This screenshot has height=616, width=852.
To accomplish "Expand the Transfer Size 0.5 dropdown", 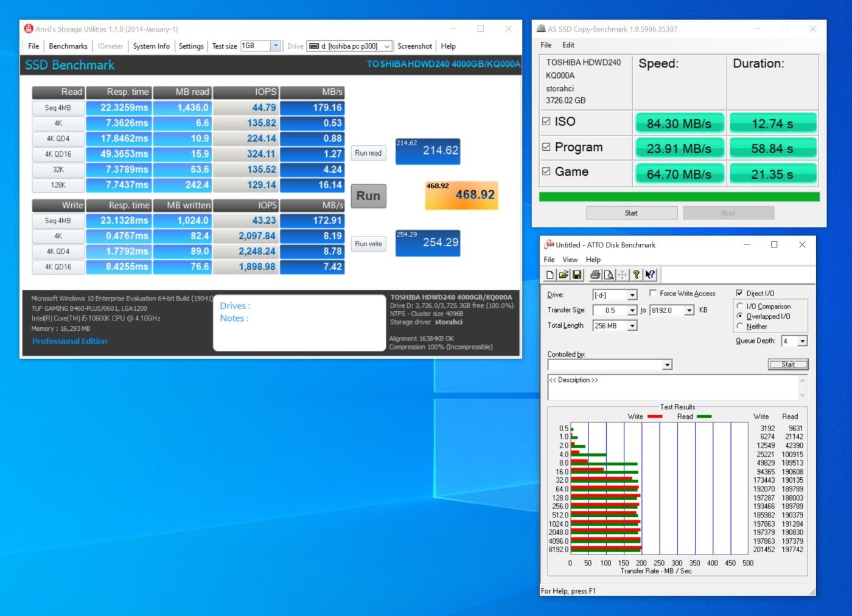I will click(x=632, y=311).
